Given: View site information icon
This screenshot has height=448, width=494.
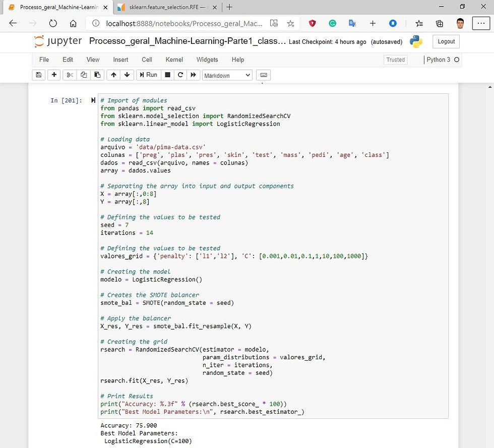Looking at the screenshot, I should click(96, 23).
